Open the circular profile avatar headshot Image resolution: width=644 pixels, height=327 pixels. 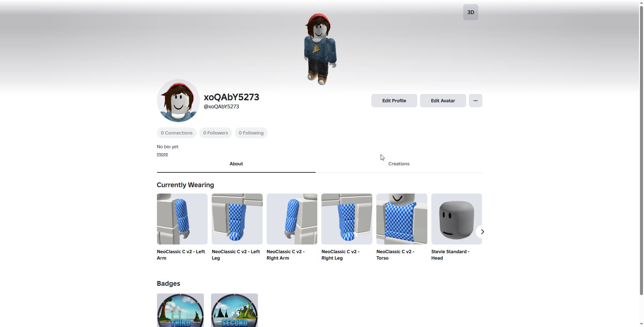pos(178,101)
